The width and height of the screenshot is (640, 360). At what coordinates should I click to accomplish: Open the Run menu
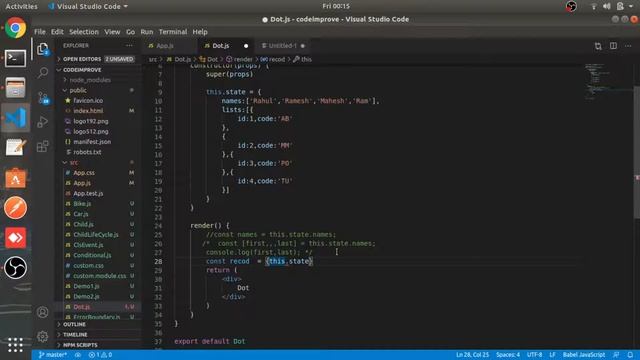click(x=147, y=32)
